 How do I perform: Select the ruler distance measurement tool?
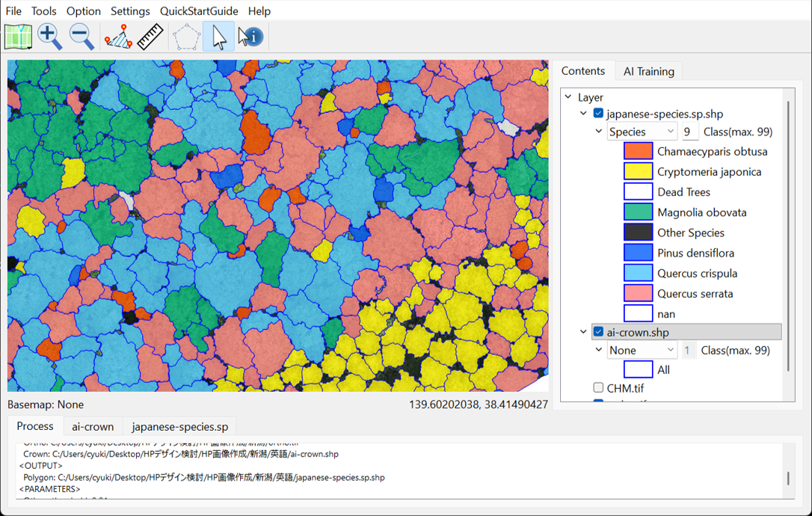tap(150, 36)
